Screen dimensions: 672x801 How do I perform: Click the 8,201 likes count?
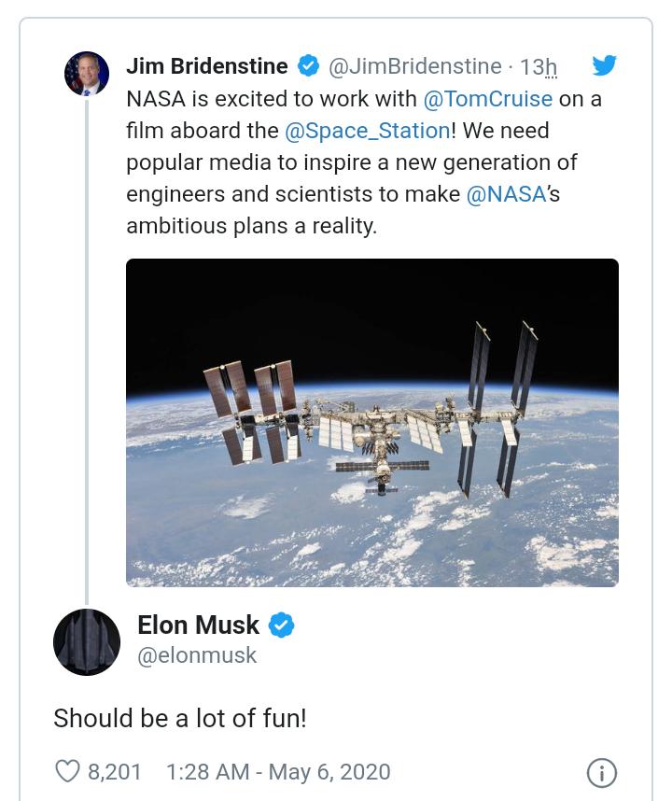coord(115,772)
